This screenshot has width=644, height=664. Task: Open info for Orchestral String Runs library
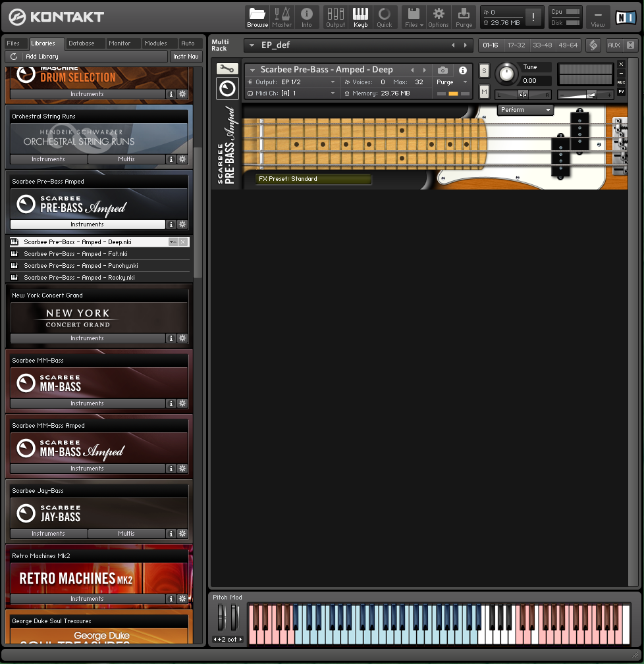click(x=171, y=159)
